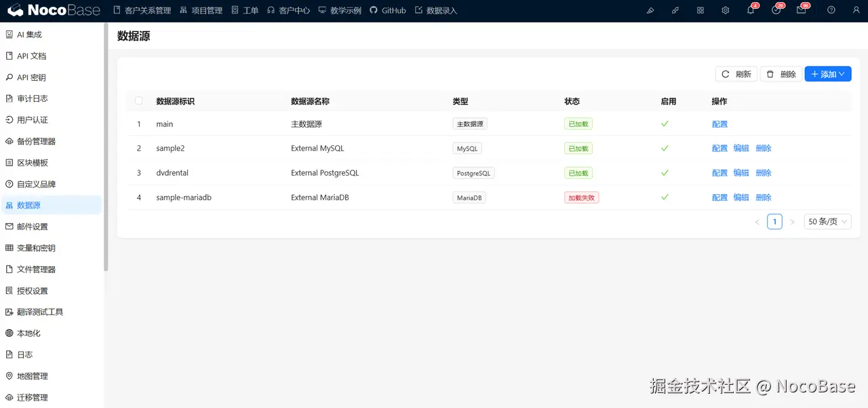Open 客户关系管理 in the top menu

[x=146, y=10]
